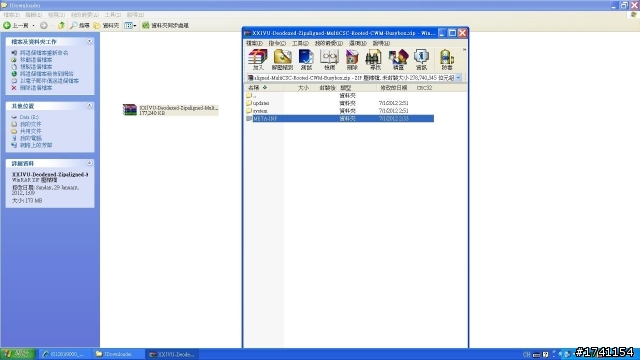Screen dimensions: 640x360
Task: Open Search (搜尋) in Explorer toolbar
Action: pyautogui.click(x=80, y=25)
